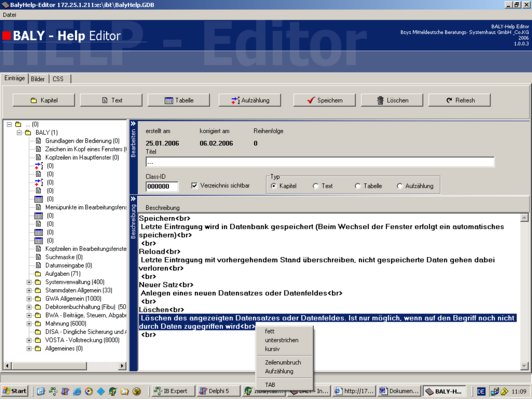Expand the VOSTA - Vollstreckung node
The height and width of the screenshot is (399, 532).
click(29, 340)
